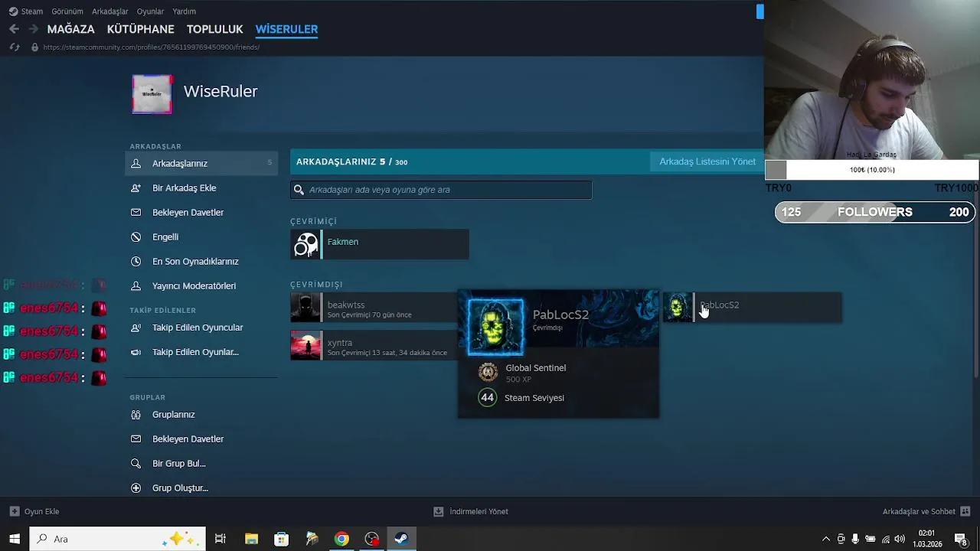Screen dimensions: 980x551
Task: Click the Grup Oluştur plus icon
Action: [136, 487]
